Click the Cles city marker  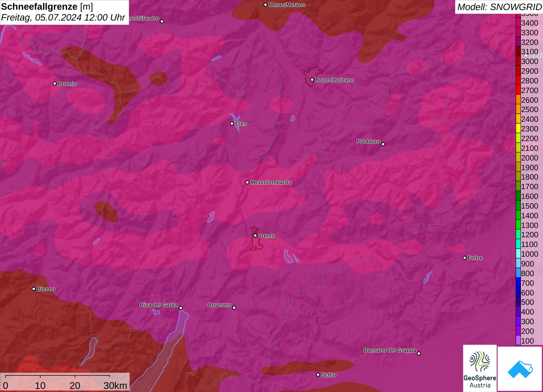[232, 124]
